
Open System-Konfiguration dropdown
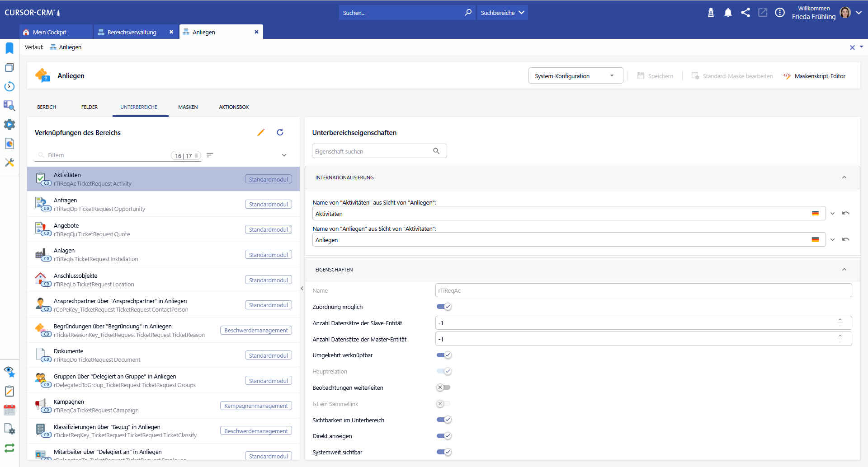(x=575, y=76)
